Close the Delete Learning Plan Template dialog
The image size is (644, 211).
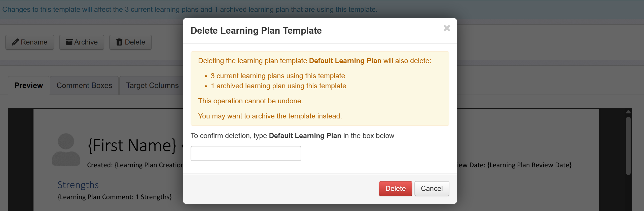pyautogui.click(x=447, y=28)
